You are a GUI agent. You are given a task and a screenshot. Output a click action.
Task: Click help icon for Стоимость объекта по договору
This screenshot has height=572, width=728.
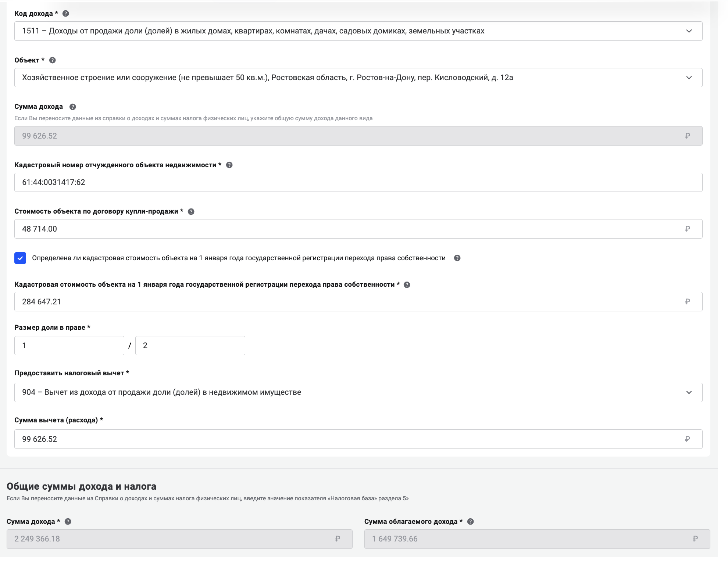[191, 212]
